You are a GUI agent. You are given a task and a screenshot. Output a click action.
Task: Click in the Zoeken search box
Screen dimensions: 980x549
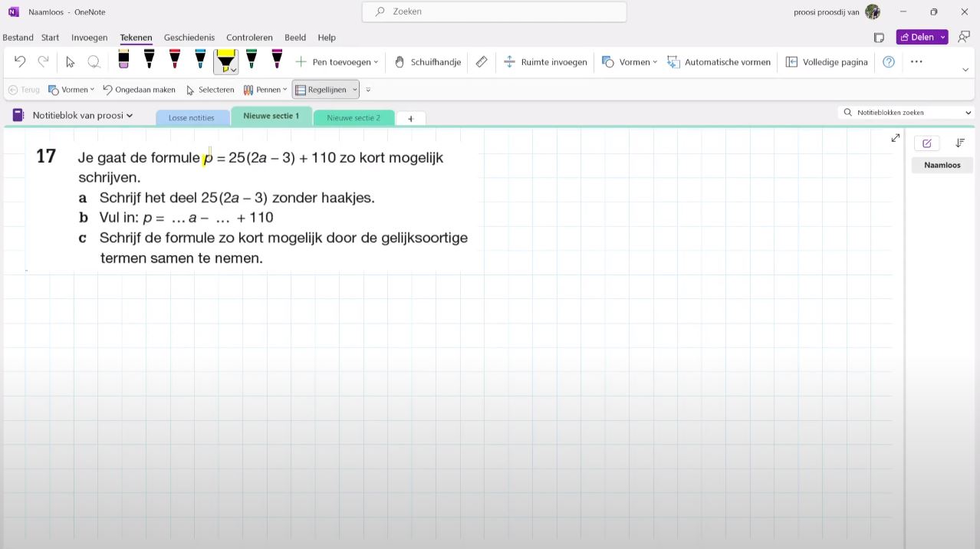click(494, 12)
